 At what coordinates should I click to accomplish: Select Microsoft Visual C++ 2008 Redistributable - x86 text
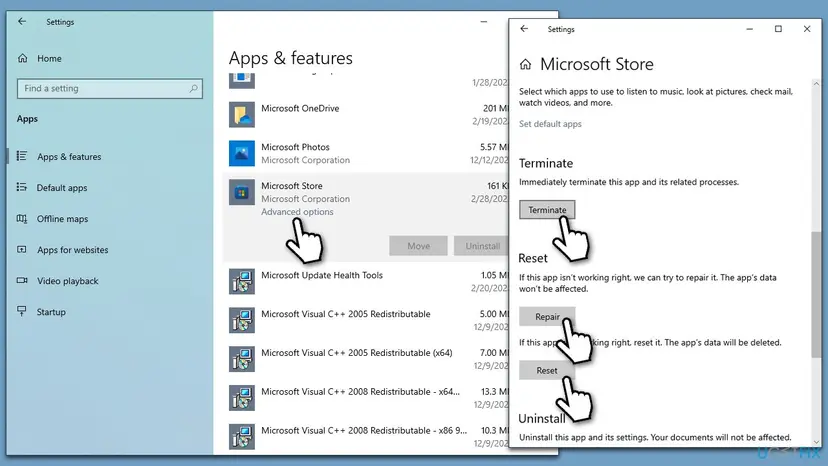364,431
